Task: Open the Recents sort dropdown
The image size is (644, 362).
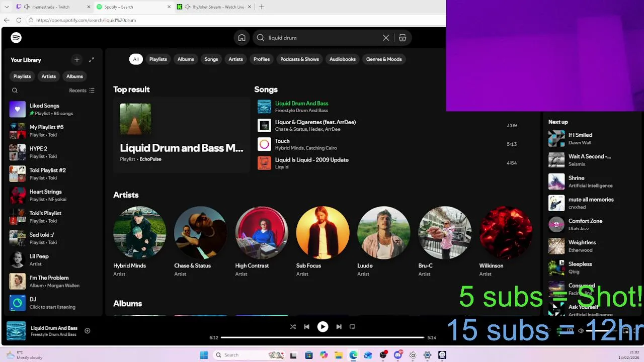Action: (x=82, y=90)
